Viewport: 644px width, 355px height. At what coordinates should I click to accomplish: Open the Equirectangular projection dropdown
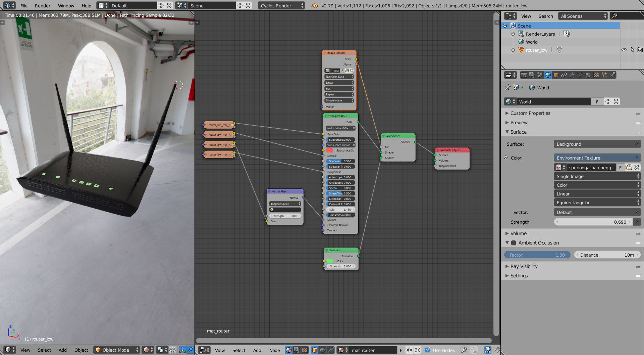click(597, 203)
